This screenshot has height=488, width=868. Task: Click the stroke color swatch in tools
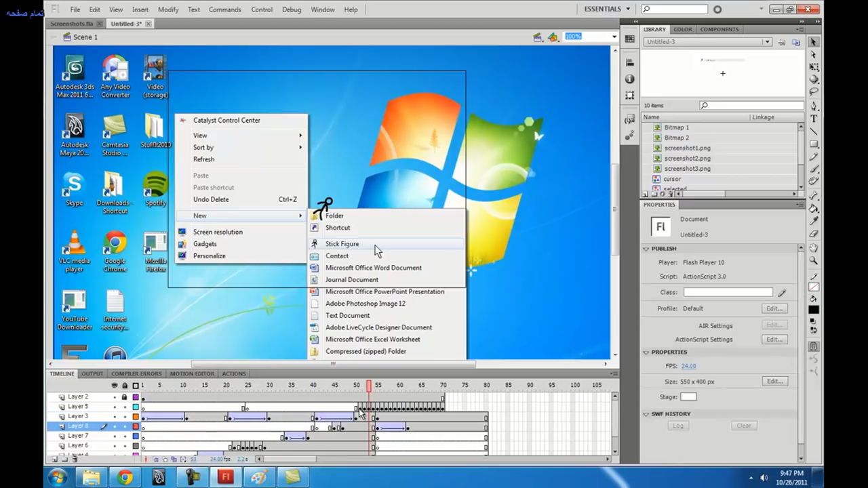[x=814, y=286]
